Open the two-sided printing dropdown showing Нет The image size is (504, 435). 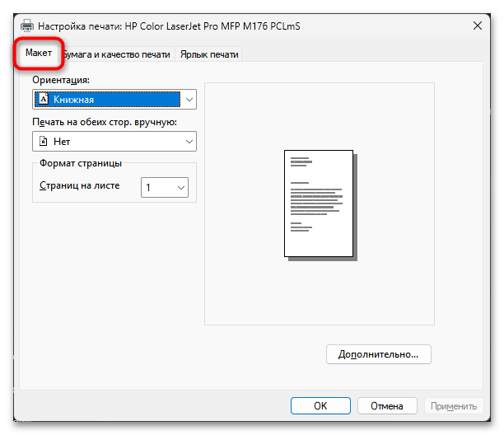point(114,141)
